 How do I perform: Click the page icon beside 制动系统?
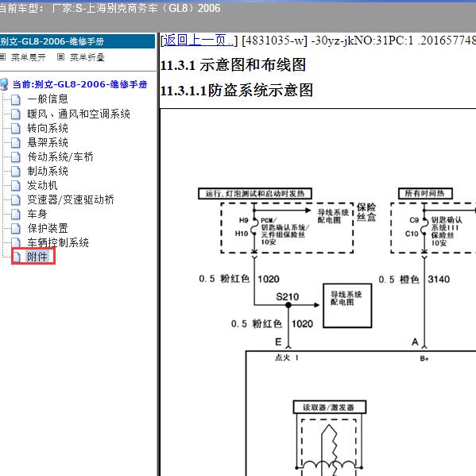pos(15,171)
